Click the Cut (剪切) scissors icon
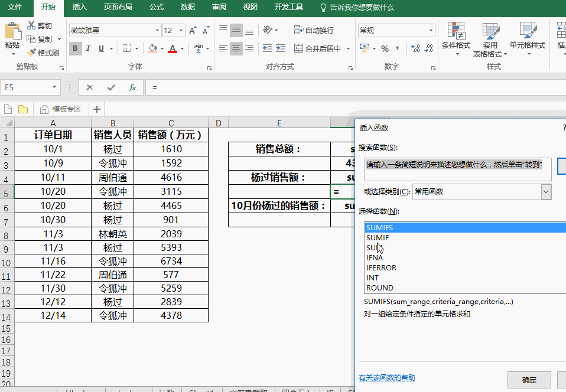 click(31, 25)
